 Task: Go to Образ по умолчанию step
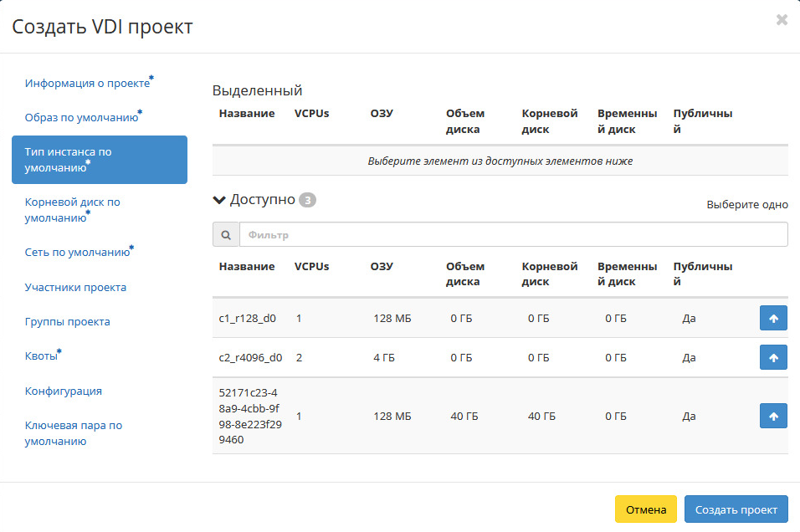81,118
